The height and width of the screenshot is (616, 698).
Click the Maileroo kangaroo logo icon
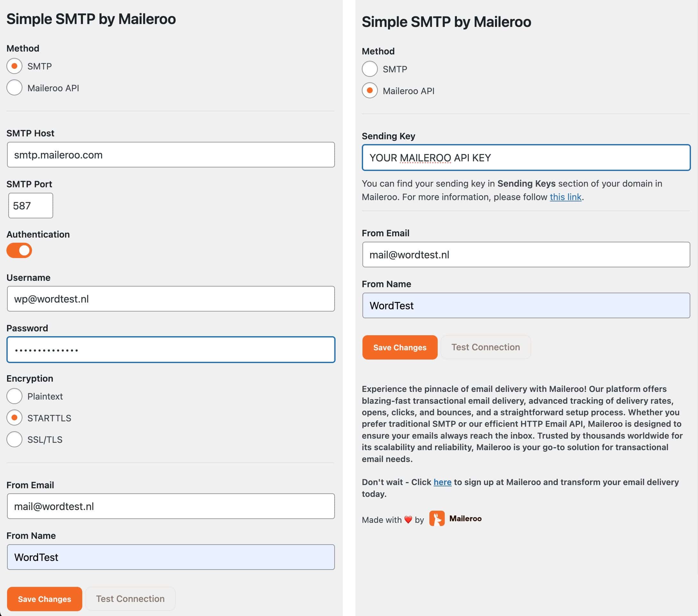point(437,518)
